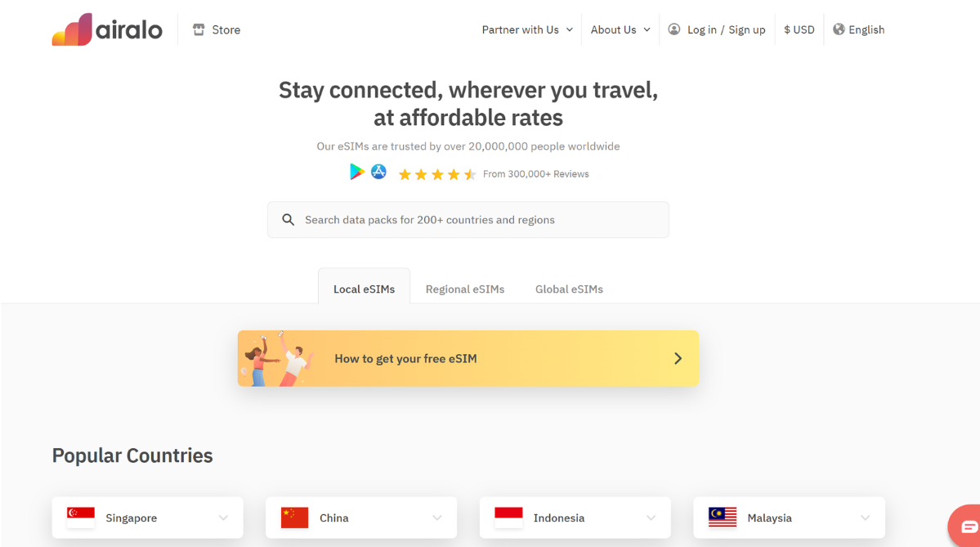
Task: Expand the China country card
Action: coord(436,517)
